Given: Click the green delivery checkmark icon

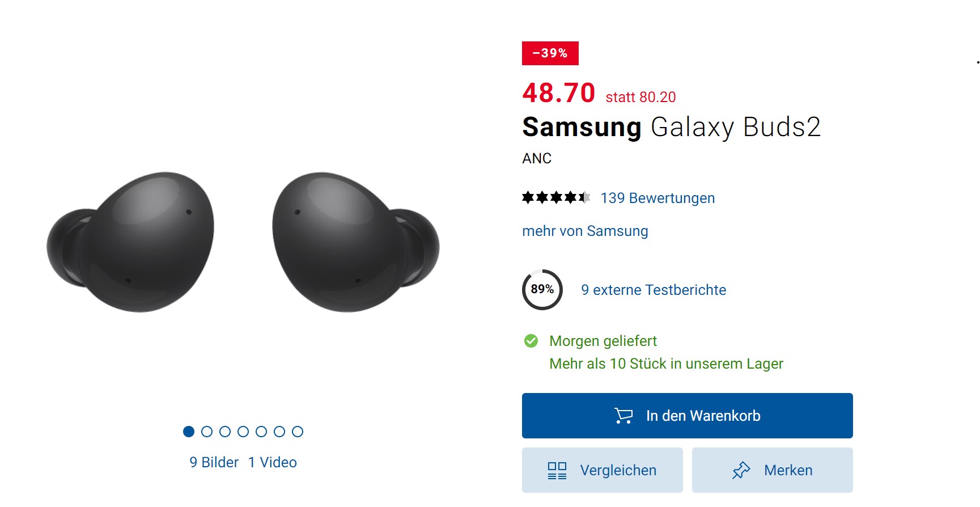Looking at the screenshot, I should click(531, 341).
